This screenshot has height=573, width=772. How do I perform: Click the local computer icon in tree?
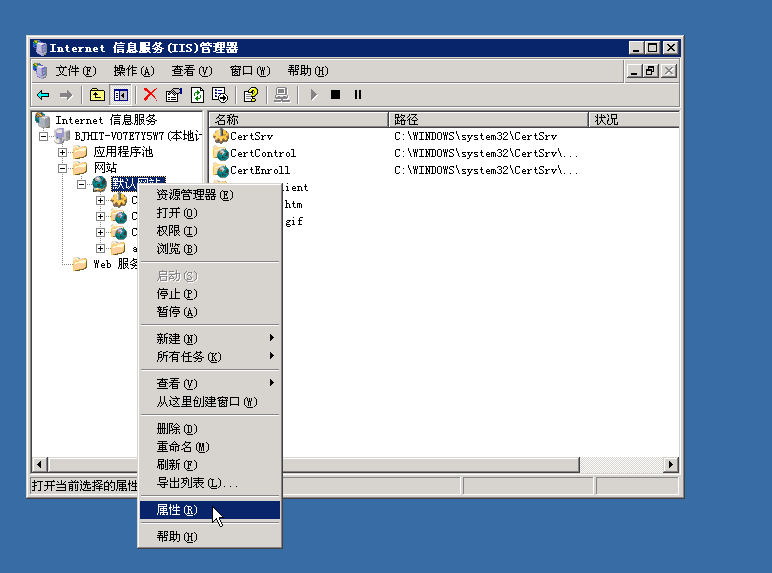(62, 136)
